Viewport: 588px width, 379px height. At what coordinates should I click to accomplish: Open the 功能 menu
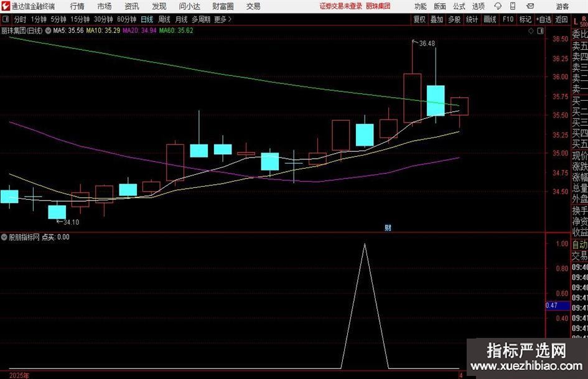tap(421, 6)
